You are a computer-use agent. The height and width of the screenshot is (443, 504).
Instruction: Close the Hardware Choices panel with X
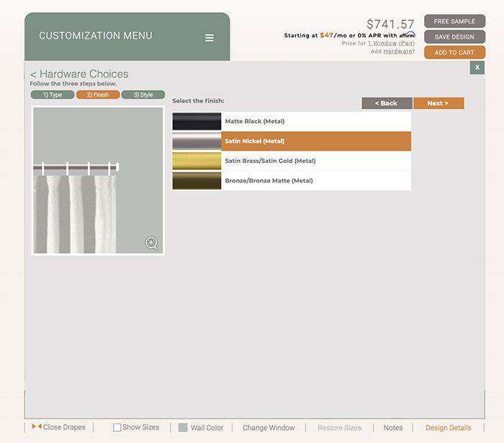click(477, 67)
